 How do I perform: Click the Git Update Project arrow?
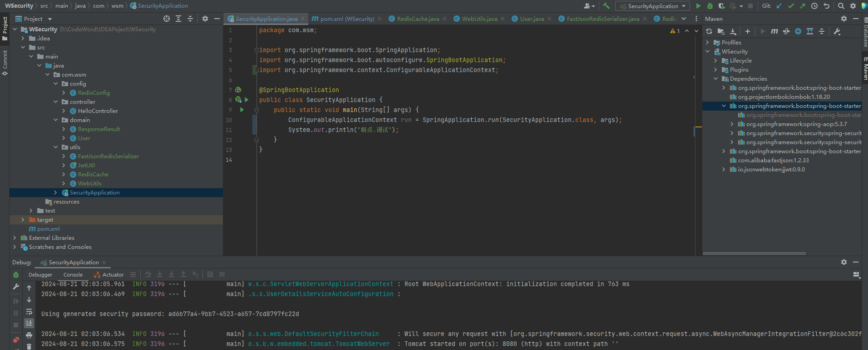779,6
